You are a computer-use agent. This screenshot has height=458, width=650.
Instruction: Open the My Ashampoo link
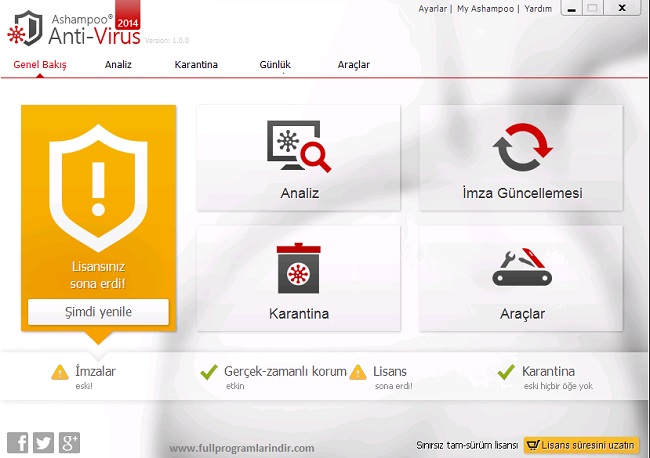click(x=485, y=9)
